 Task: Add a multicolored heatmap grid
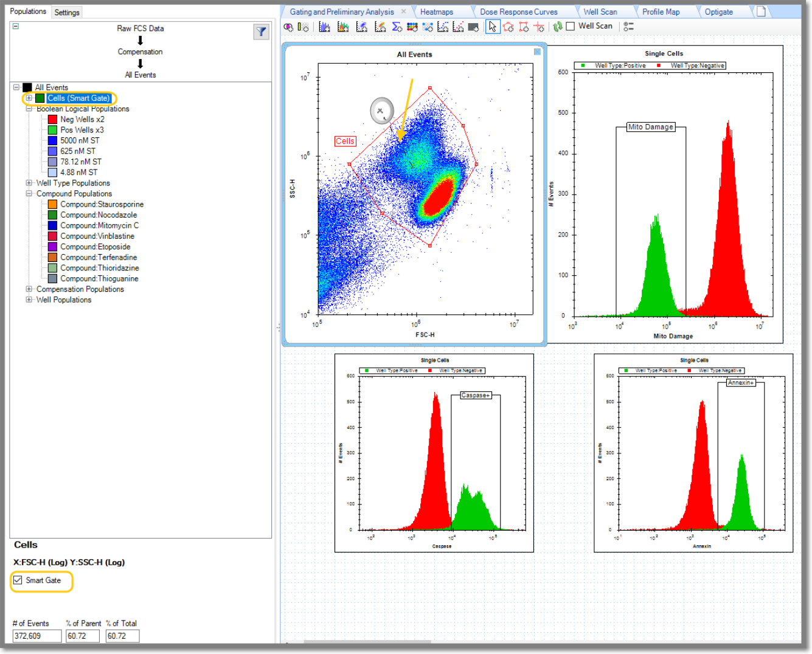412,27
